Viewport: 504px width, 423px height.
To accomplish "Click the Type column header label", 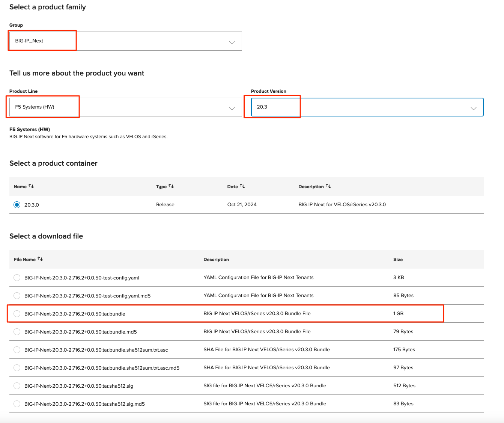I will pyautogui.click(x=161, y=187).
